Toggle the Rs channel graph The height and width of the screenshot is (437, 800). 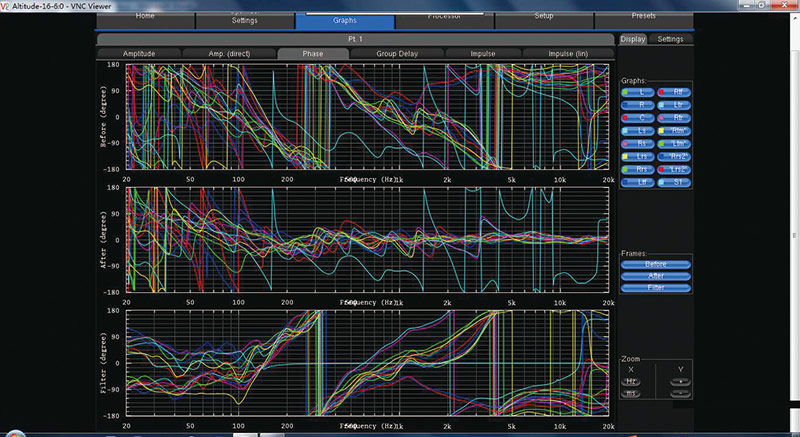(x=638, y=144)
